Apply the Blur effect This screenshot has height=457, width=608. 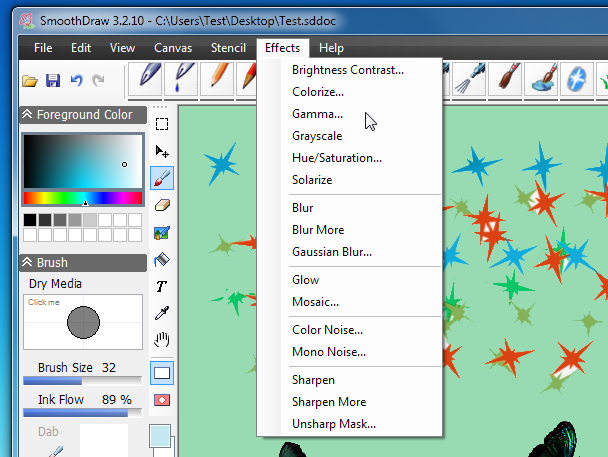302,208
